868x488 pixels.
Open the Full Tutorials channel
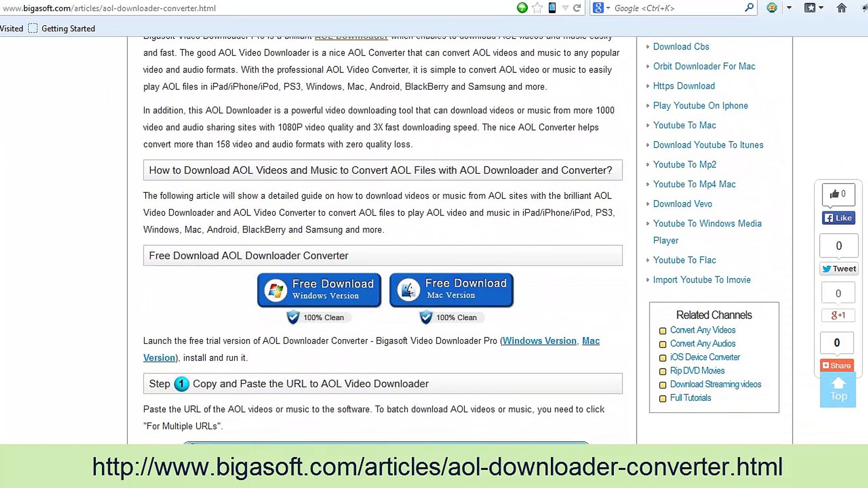point(690,398)
